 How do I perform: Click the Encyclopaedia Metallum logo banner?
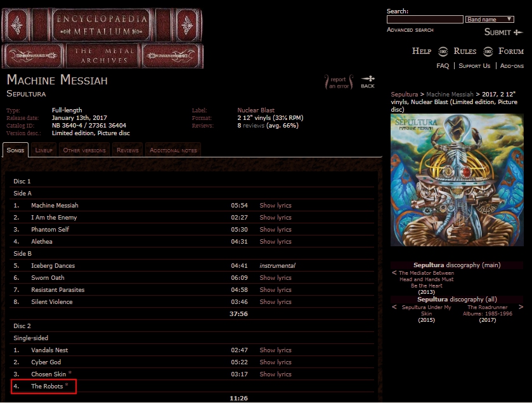[x=102, y=38]
